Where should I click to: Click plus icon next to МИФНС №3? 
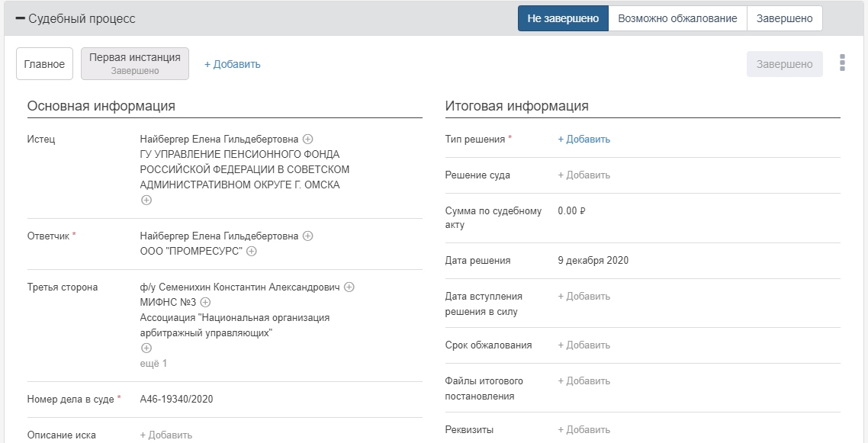point(205,303)
